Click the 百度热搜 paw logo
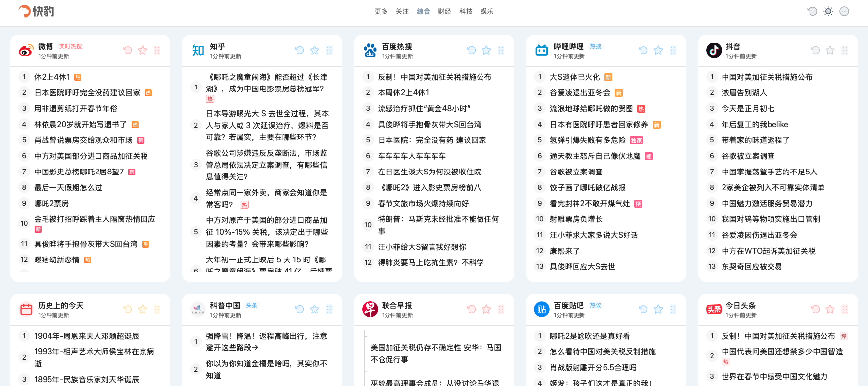The image size is (868, 386). click(x=370, y=50)
